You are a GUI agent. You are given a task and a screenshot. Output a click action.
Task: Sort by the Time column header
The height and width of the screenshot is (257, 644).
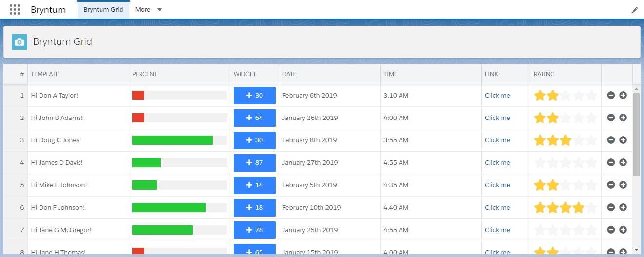point(431,74)
